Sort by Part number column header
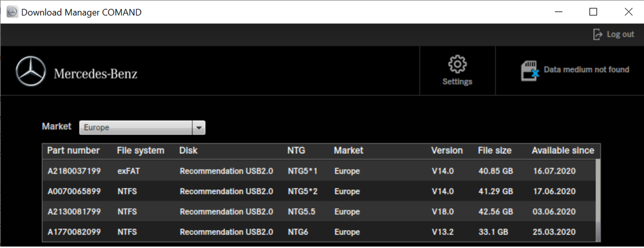 73,150
